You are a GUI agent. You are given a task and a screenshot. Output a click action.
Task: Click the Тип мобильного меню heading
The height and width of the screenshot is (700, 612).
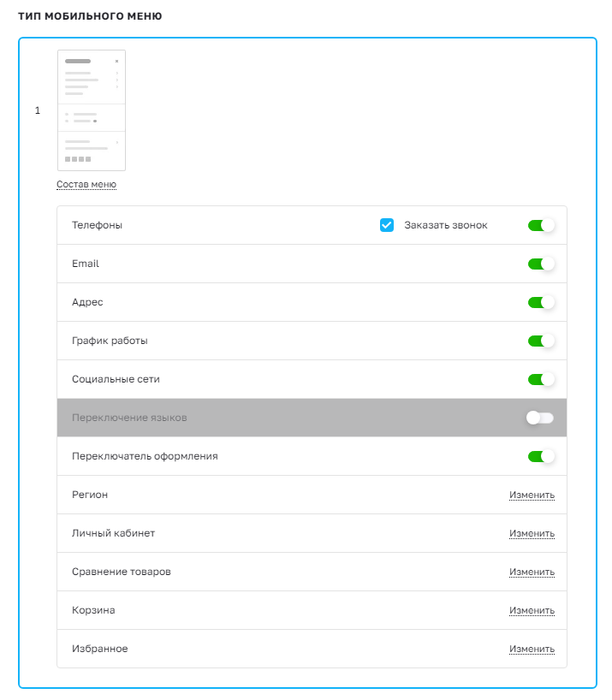pyautogui.click(x=90, y=16)
